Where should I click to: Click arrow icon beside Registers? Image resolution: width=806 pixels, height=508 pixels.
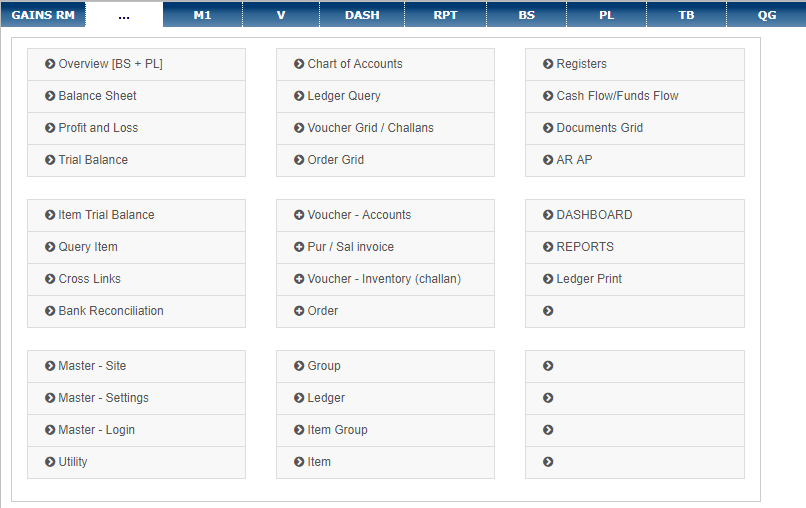(x=548, y=64)
